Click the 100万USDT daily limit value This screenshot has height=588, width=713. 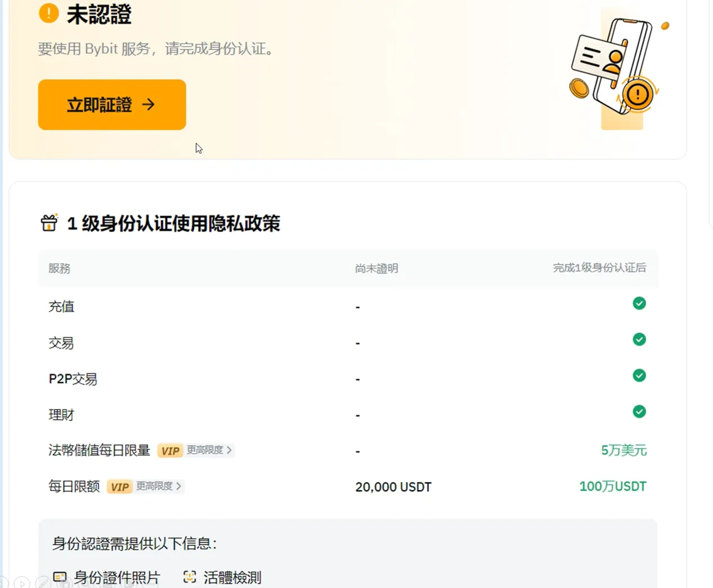pyautogui.click(x=612, y=486)
